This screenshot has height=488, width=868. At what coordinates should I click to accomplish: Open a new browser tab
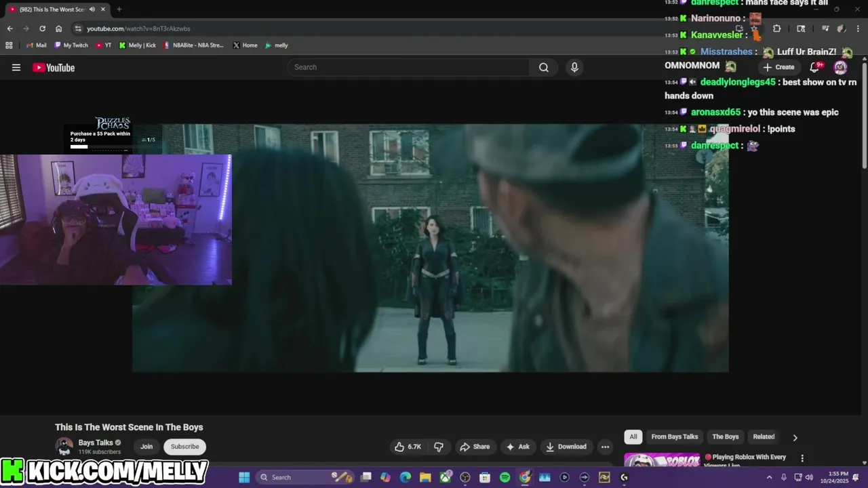click(x=119, y=9)
